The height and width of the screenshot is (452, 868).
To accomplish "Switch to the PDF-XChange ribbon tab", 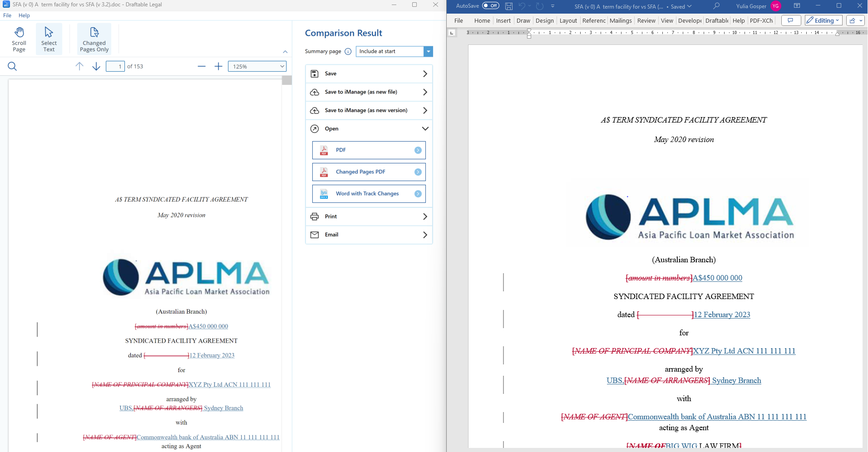I will (761, 20).
